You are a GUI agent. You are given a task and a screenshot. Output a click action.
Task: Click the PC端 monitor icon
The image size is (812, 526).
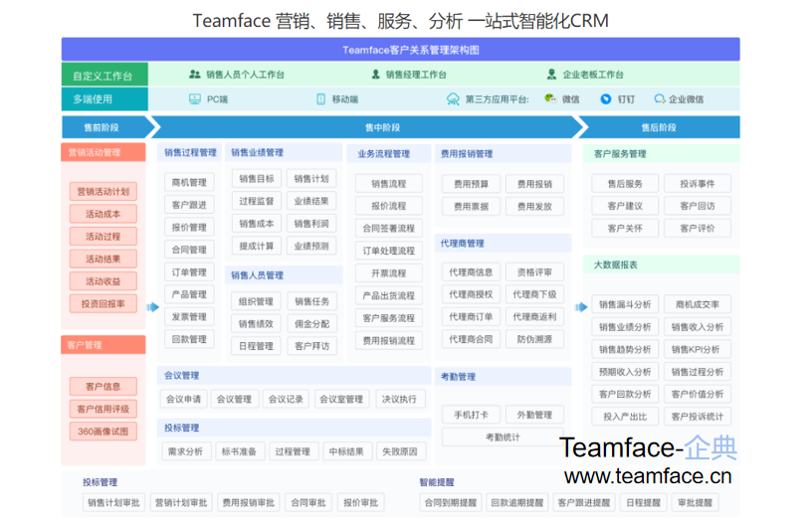[x=195, y=99]
